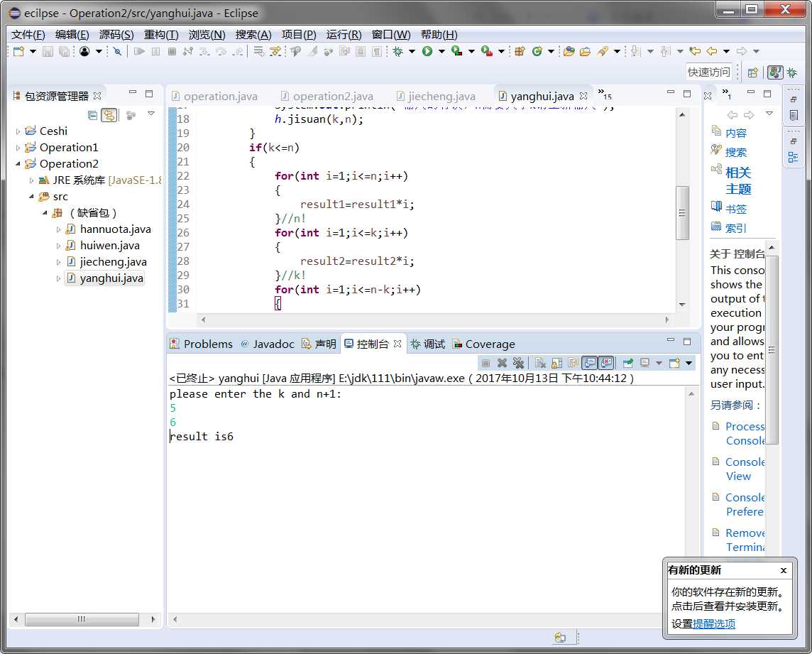
Task: Toggle Show Console on Standard Error
Action: tap(606, 363)
